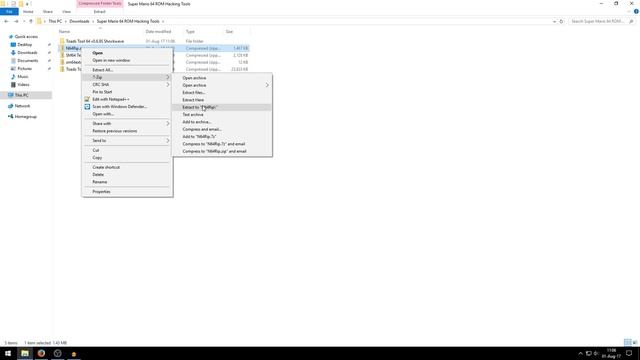
Task: Open the Extract ribbon tab
Action: pyautogui.click(x=100, y=11)
